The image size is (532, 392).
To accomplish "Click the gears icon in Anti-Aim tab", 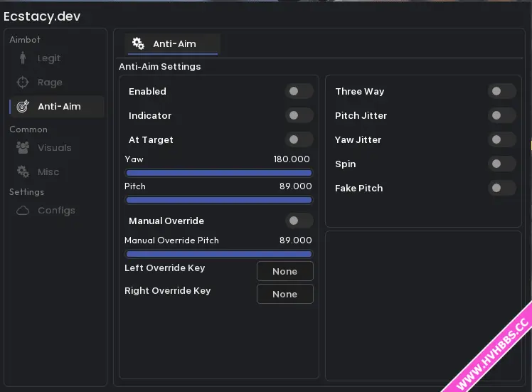I will [x=138, y=43].
